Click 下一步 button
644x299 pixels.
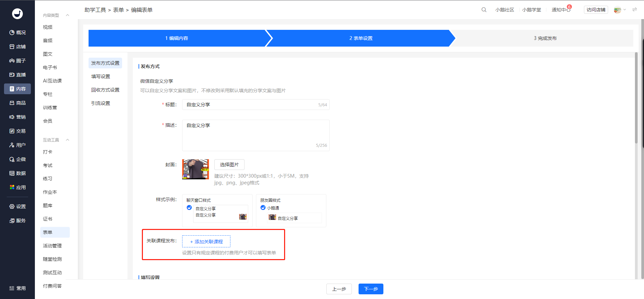click(x=371, y=289)
